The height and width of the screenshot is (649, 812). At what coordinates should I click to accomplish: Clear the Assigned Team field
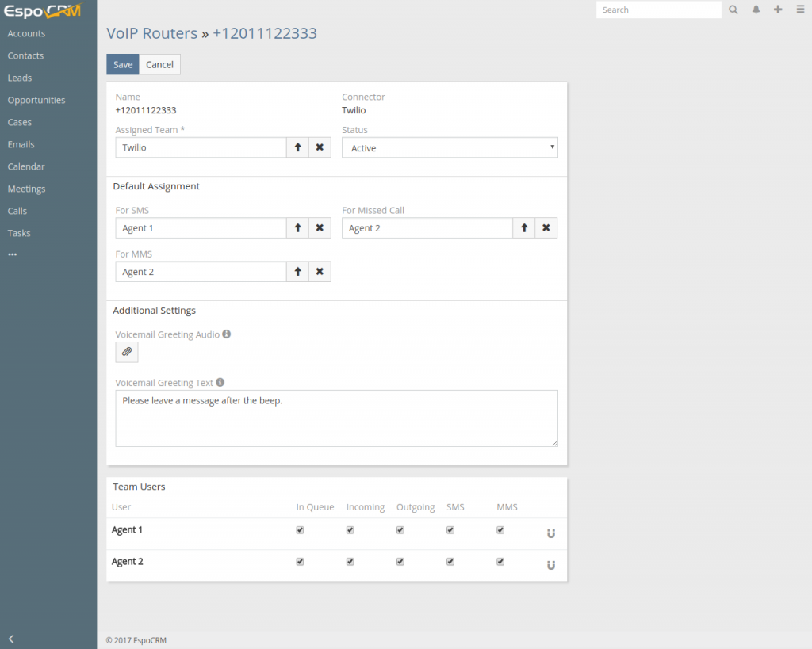pyautogui.click(x=320, y=147)
